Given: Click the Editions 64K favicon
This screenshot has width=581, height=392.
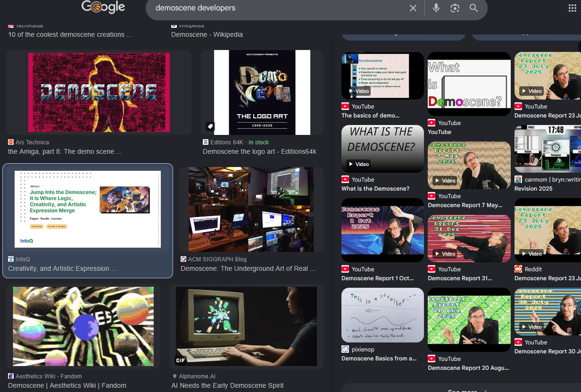Looking at the screenshot, I should tap(206, 142).
